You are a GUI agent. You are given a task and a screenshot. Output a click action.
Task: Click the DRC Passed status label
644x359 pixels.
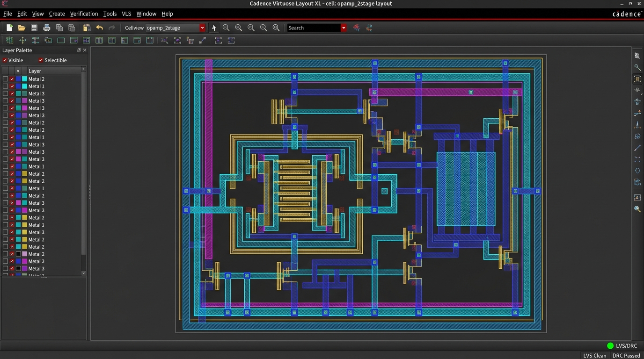tap(626, 356)
